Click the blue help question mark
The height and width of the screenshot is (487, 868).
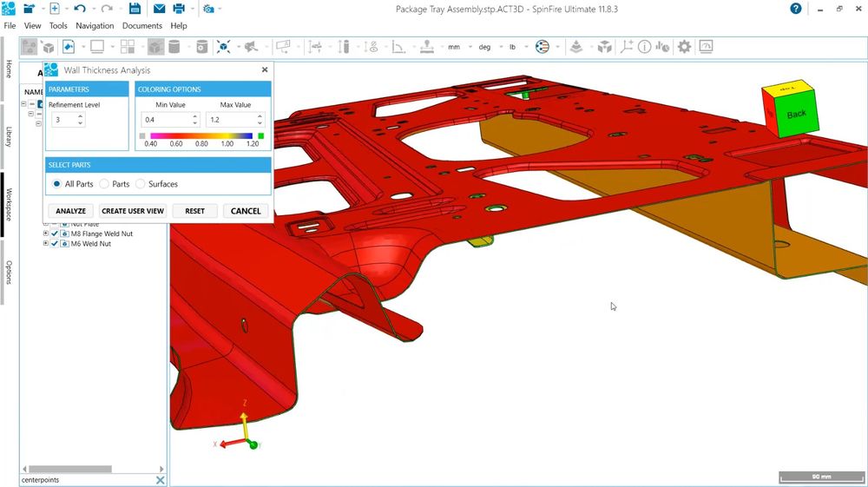[796, 9]
